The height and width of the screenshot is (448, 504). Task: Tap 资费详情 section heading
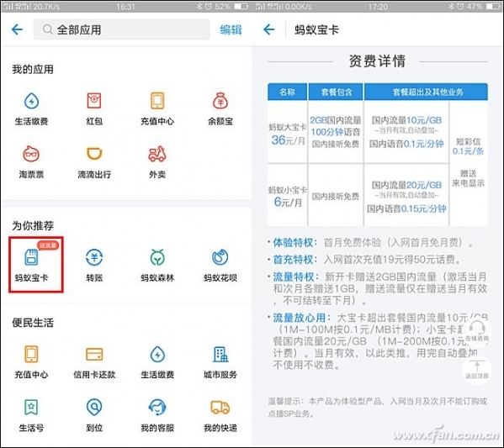tap(377, 61)
